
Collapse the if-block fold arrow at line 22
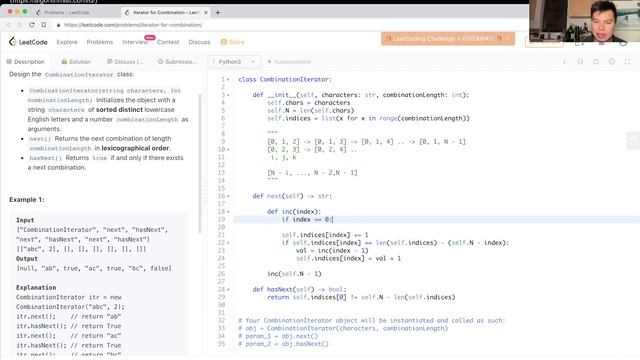coord(228,243)
